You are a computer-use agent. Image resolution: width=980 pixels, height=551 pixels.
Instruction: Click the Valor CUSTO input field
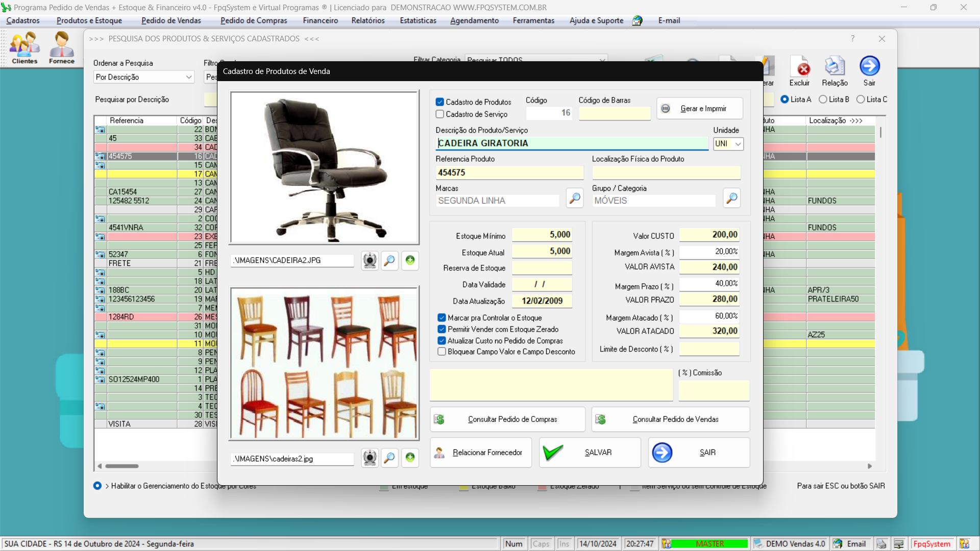(x=709, y=235)
